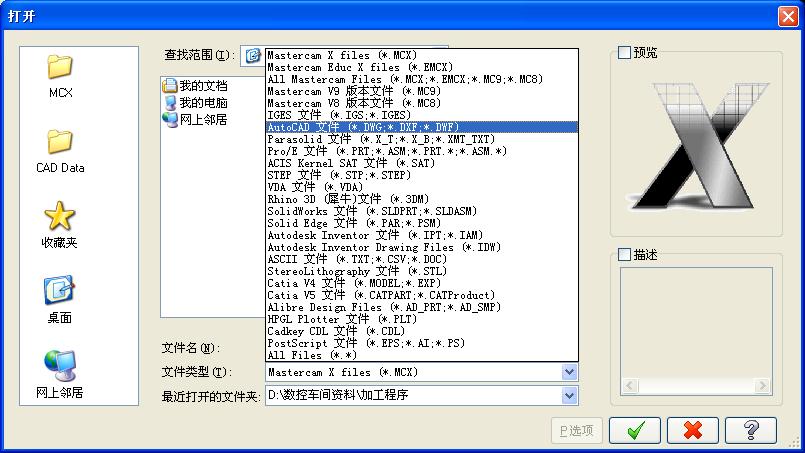Choose Catia V5 文件 file type
The image size is (805, 453).
[x=422, y=295]
